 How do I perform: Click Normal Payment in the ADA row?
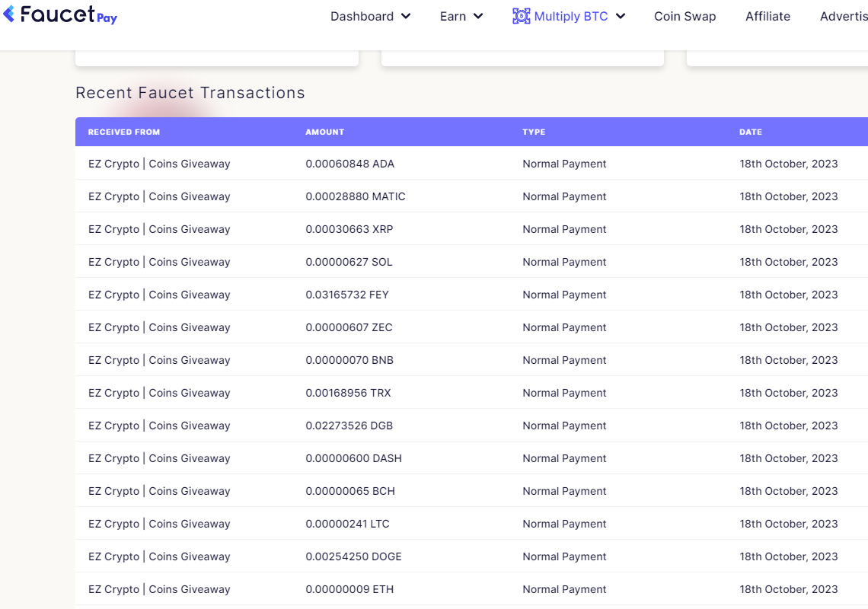tap(565, 164)
